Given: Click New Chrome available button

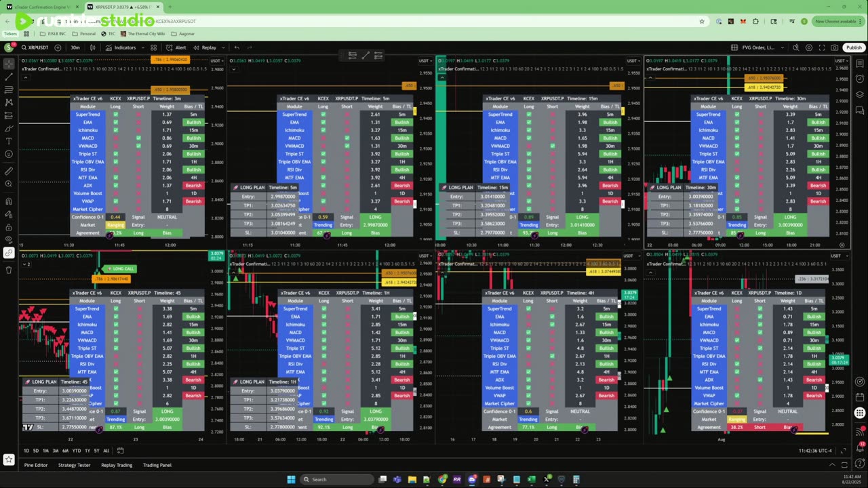Looking at the screenshot, I should [x=837, y=21].
